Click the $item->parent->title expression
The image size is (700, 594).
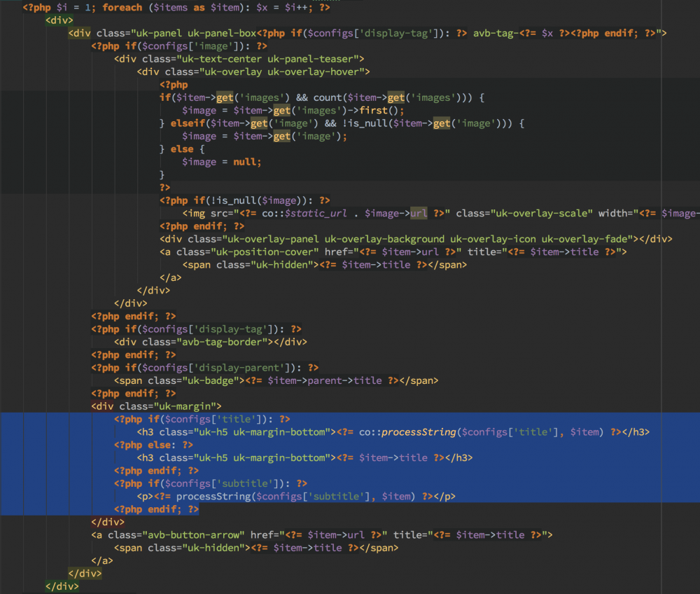pyautogui.click(x=327, y=380)
